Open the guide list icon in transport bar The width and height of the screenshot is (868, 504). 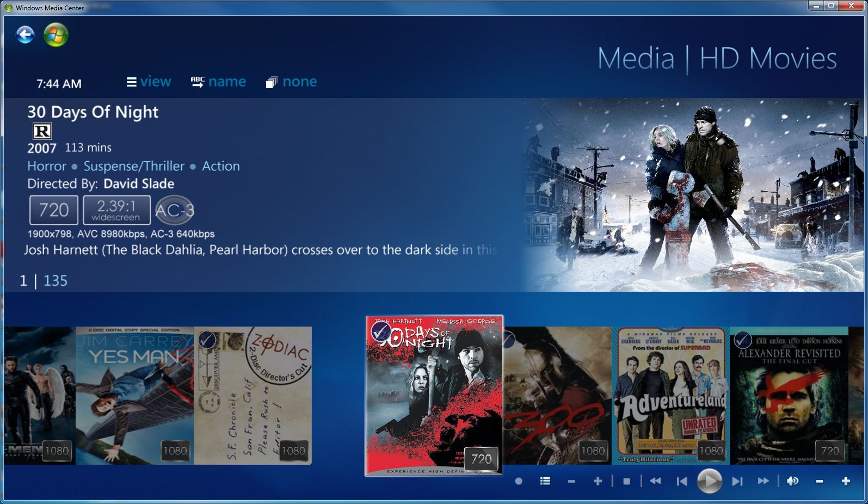click(x=545, y=481)
